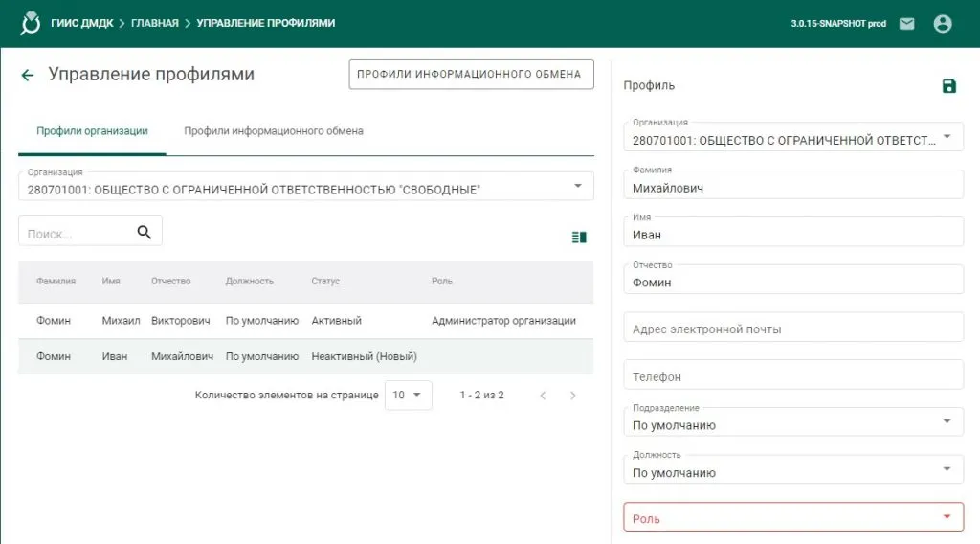This screenshot has width=980, height=544.
Task: Click the Отчество field containing Фомин
Action: click(x=793, y=280)
